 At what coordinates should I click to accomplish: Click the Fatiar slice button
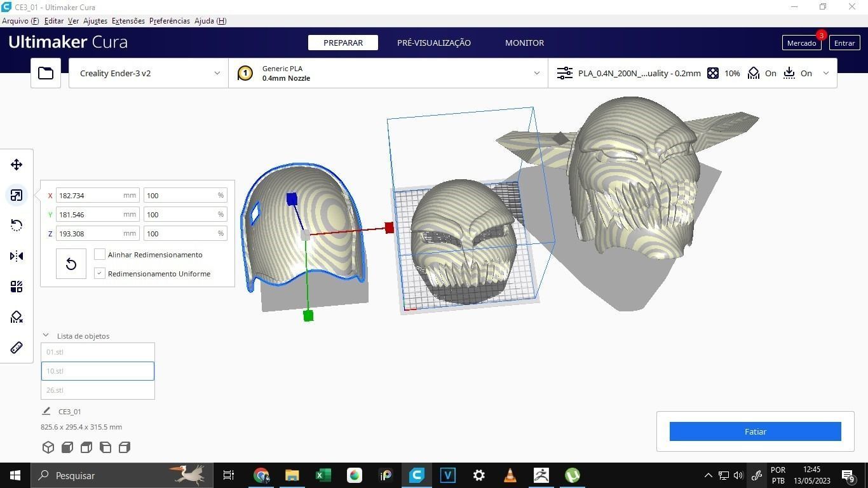(756, 431)
